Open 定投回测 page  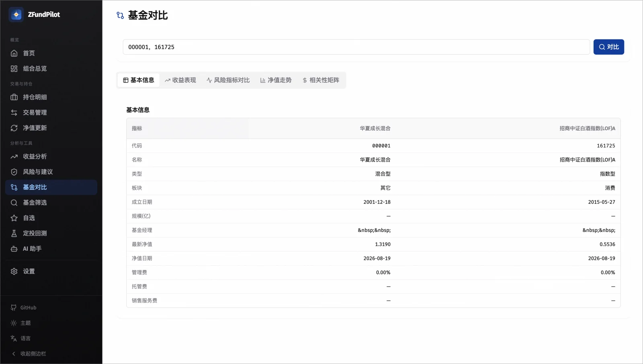51,233
